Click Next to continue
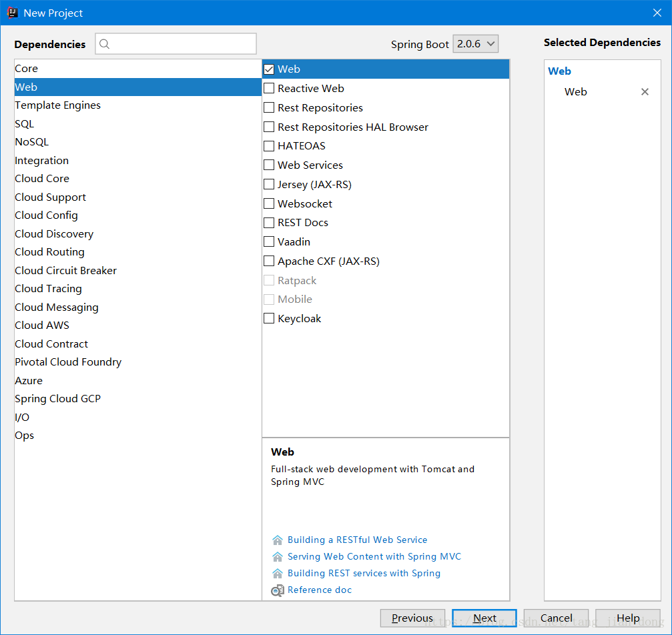Image resolution: width=672 pixels, height=635 pixels. pos(484,618)
